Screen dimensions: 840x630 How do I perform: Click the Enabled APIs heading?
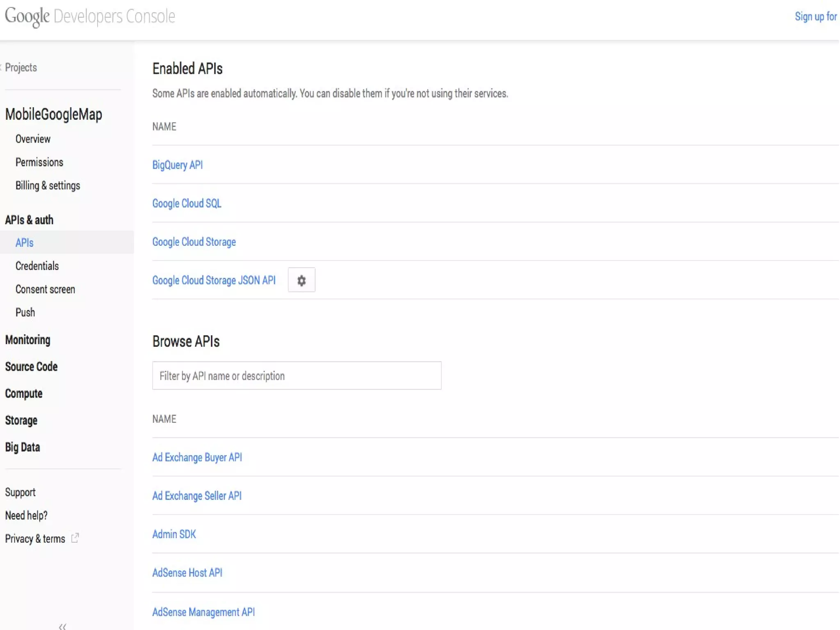(x=187, y=69)
